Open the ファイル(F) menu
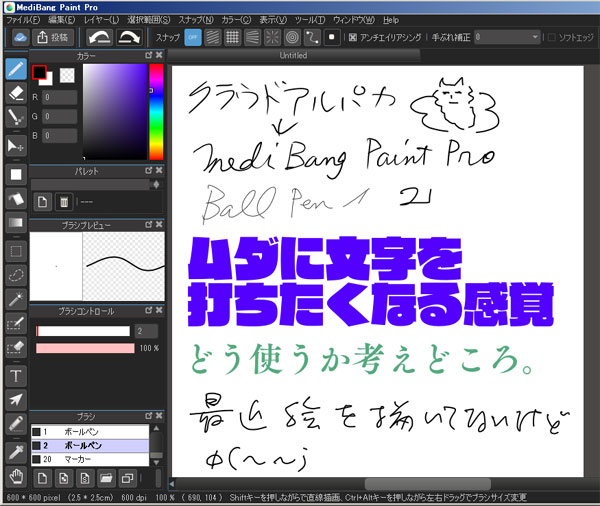Screen dimensions: 600x506 [x=23, y=20]
